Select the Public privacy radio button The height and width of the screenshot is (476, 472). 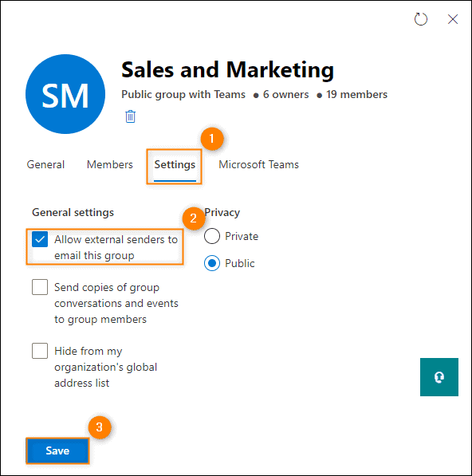(x=212, y=263)
